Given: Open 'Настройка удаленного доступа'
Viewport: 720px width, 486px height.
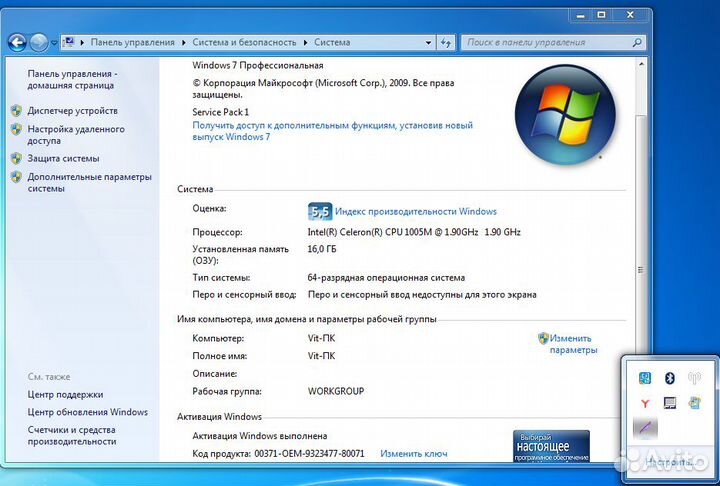Looking at the screenshot, I should pyautogui.click(x=76, y=135).
